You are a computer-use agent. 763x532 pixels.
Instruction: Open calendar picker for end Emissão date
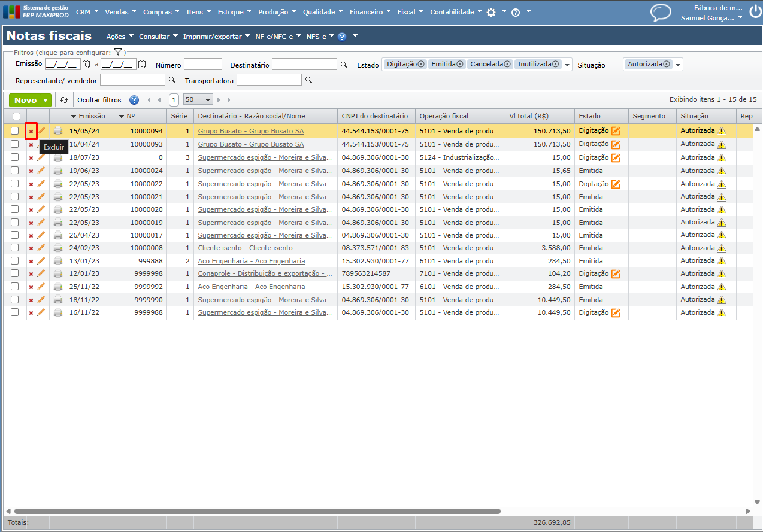[x=142, y=65]
